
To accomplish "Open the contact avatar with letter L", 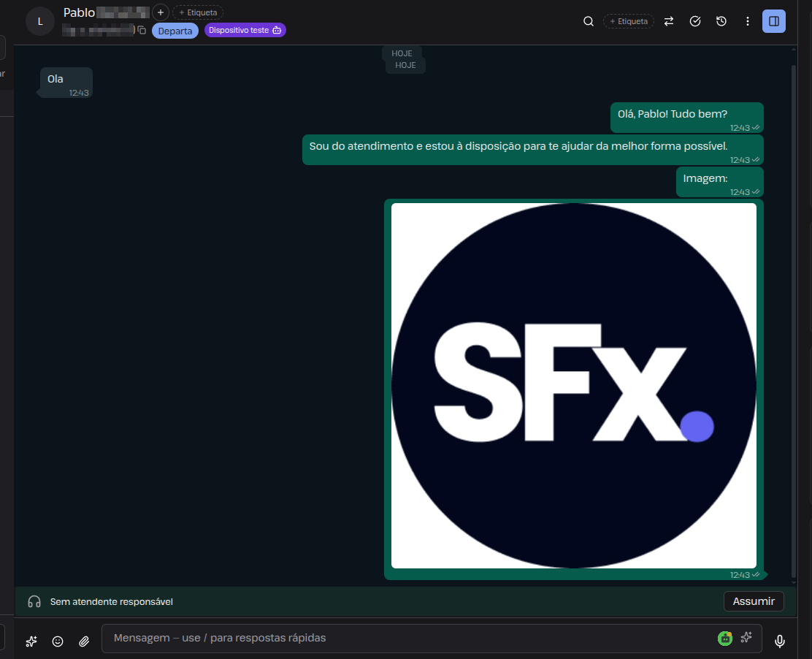I will [40, 22].
